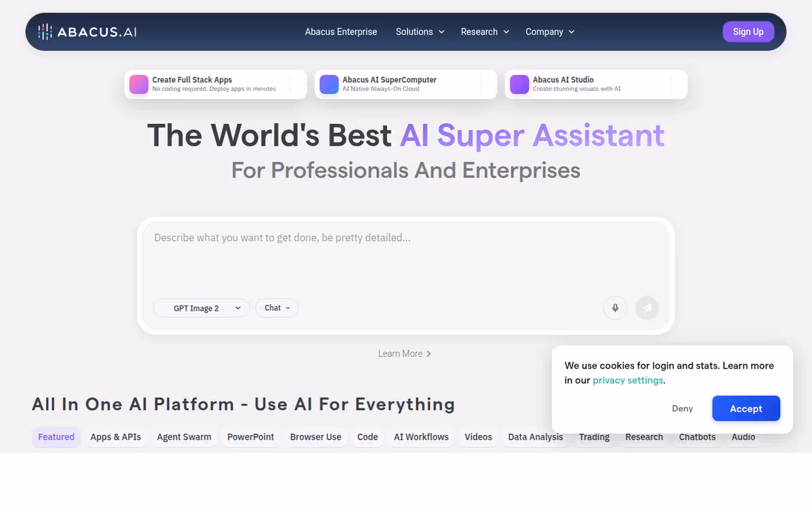The width and height of the screenshot is (812, 508).
Task: Select the Code tab
Action: (x=367, y=437)
